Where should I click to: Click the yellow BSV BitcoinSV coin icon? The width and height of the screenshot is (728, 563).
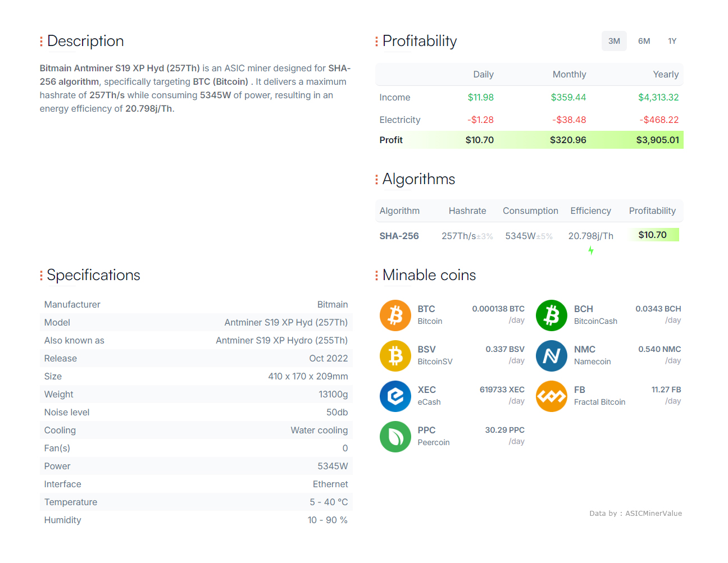395,356
